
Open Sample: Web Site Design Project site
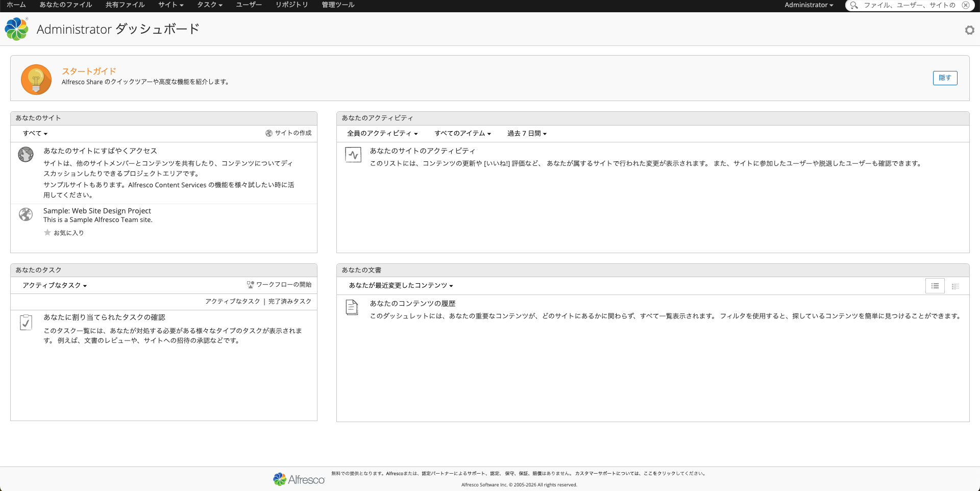(x=97, y=211)
